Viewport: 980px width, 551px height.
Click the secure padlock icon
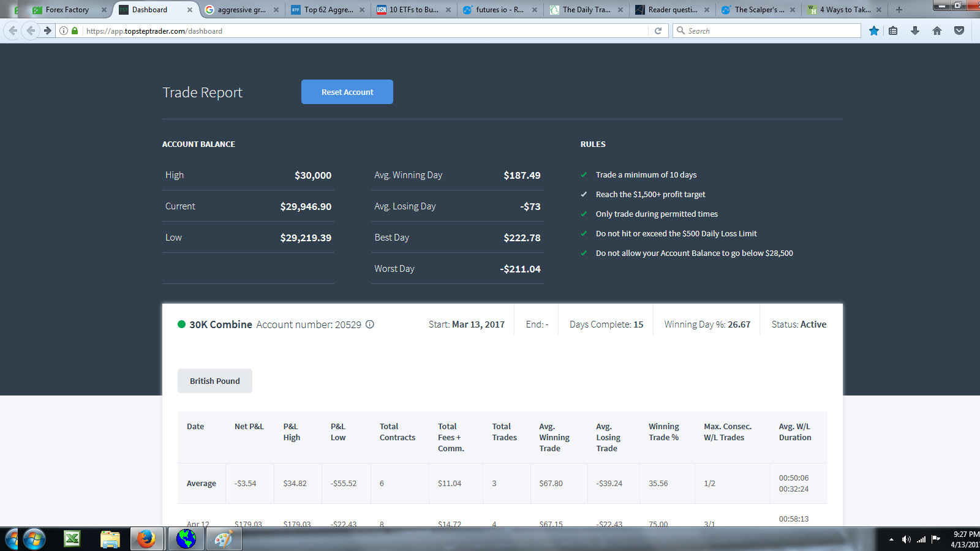click(x=75, y=31)
